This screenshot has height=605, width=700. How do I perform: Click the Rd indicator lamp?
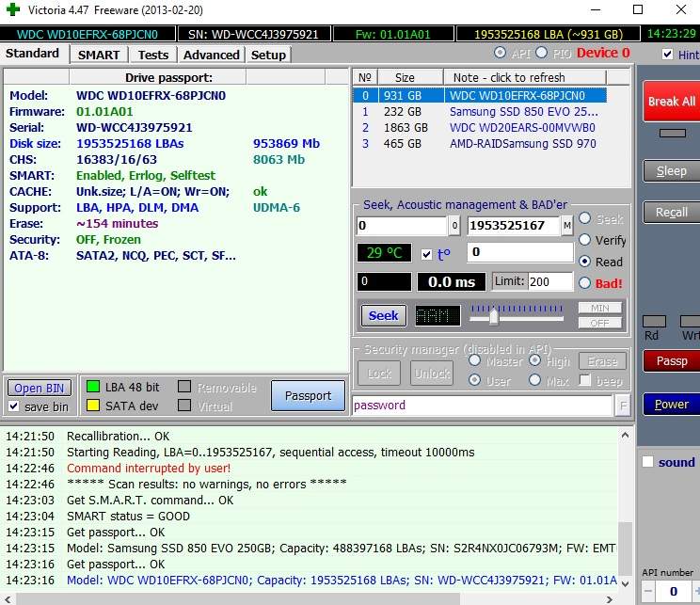click(x=654, y=322)
